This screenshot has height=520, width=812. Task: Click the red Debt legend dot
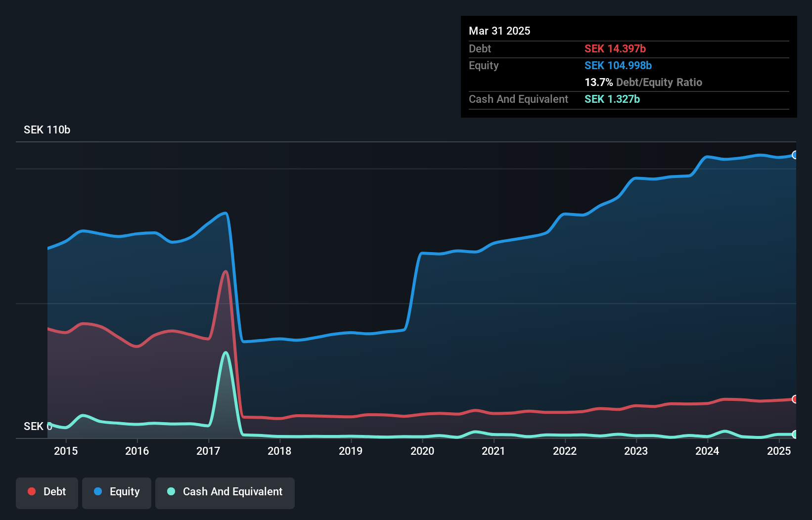(x=32, y=491)
